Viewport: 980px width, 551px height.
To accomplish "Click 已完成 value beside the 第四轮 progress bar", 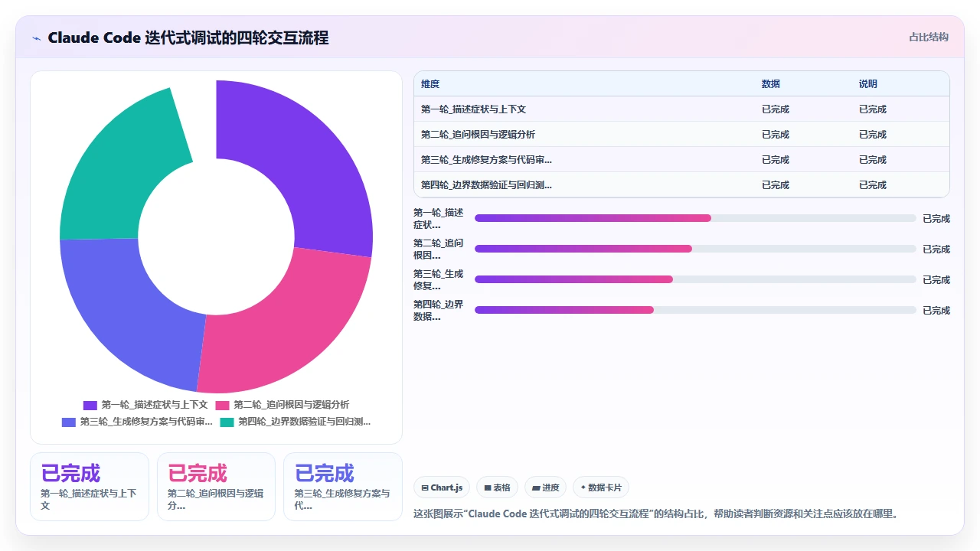I will tap(936, 310).
